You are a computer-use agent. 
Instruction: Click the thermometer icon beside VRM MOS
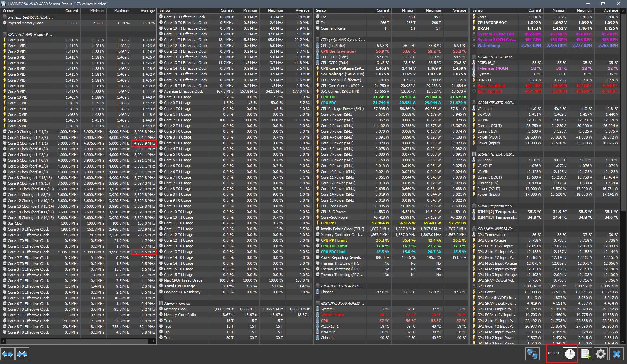coord(318,332)
